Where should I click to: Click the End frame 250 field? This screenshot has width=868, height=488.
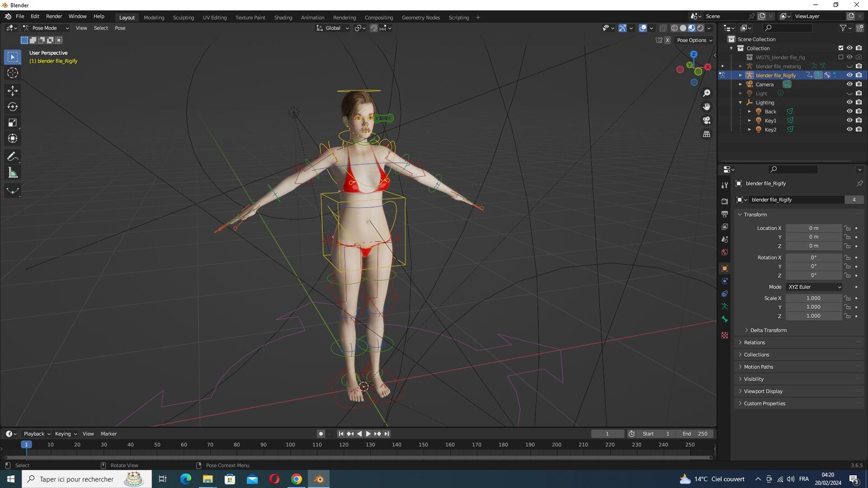(x=695, y=434)
